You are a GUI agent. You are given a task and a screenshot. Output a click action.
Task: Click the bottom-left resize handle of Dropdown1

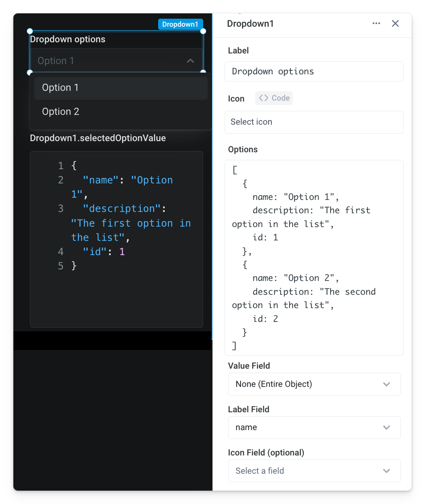(x=30, y=72)
